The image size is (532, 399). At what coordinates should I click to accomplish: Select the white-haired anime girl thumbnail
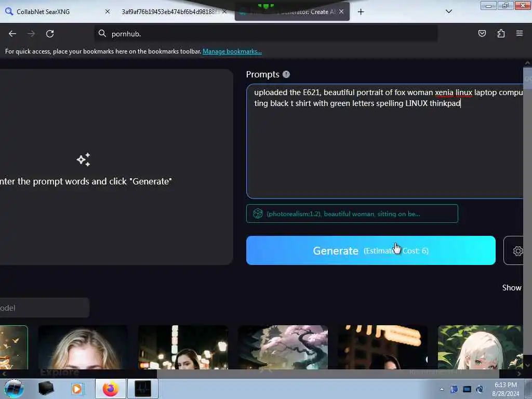point(480,347)
